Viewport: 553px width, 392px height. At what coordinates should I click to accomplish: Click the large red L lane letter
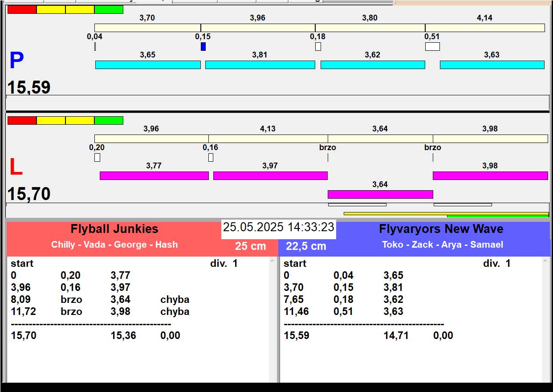click(x=16, y=167)
